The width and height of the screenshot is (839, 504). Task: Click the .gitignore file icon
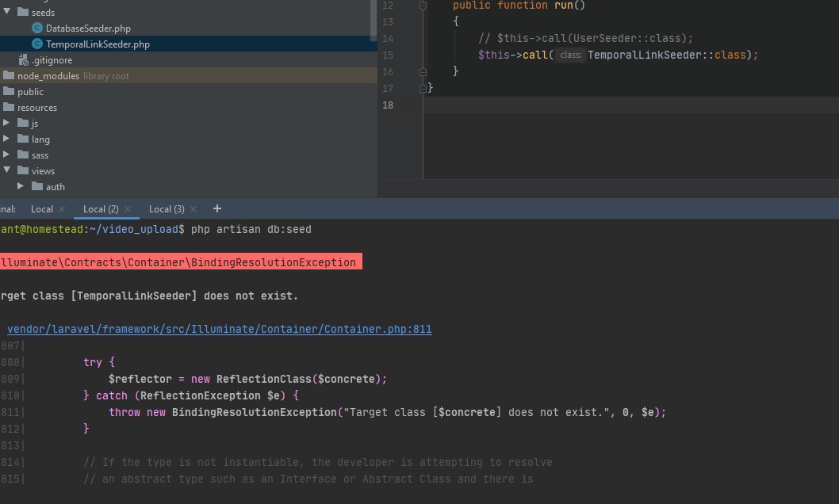(24, 60)
